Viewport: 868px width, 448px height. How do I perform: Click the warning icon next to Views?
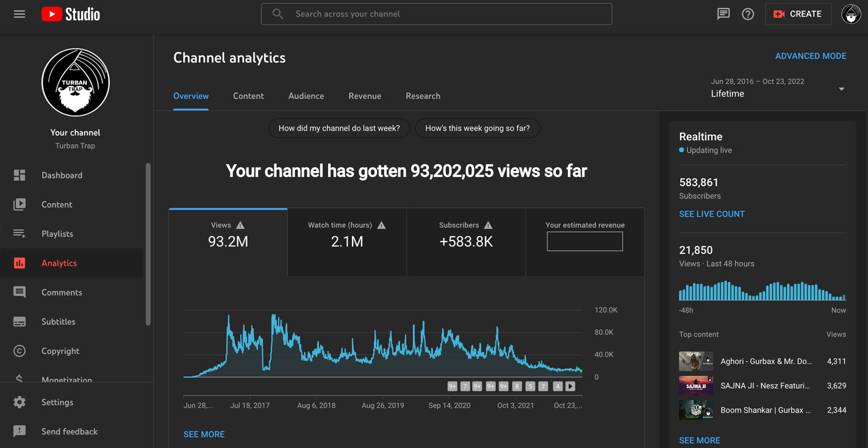(240, 225)
